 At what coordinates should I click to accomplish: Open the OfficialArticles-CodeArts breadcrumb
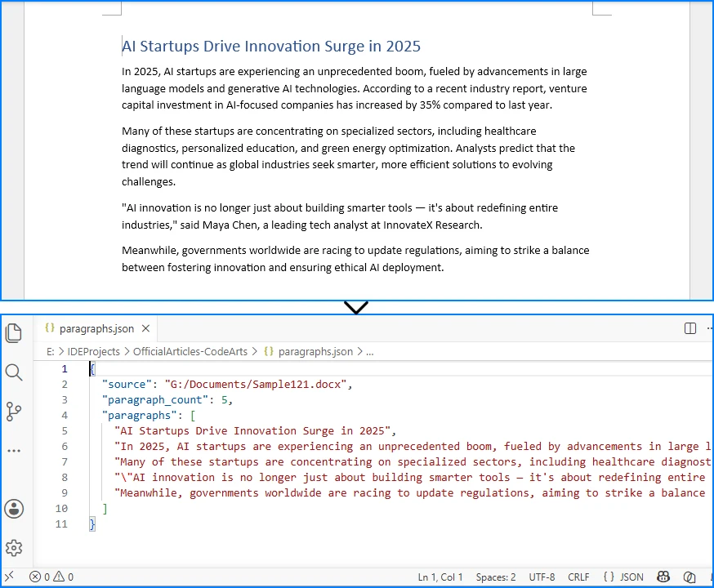point(190,351)
